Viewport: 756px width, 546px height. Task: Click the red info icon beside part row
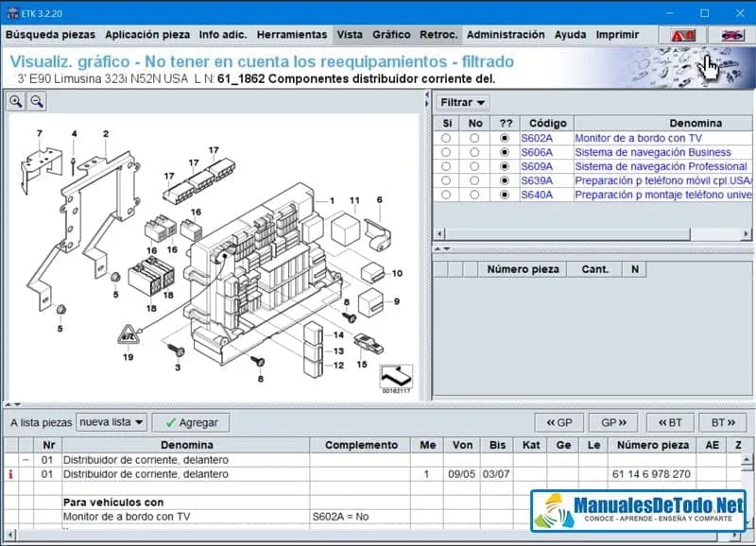(x=10, y=474)
